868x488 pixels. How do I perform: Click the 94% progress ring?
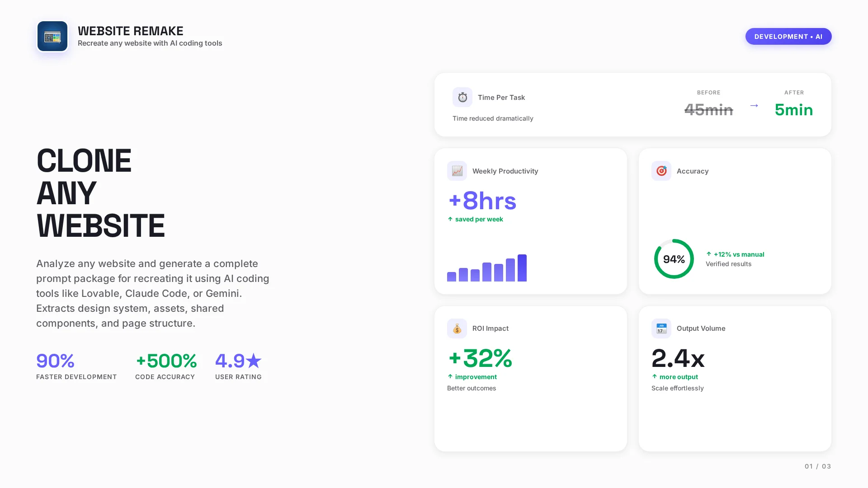(674, 259)
